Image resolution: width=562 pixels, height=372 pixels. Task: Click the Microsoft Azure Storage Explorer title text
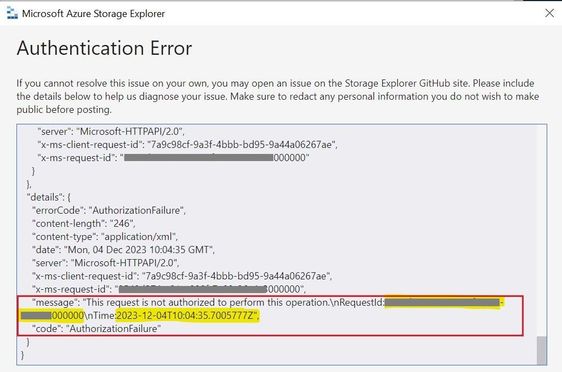[93, 14]
